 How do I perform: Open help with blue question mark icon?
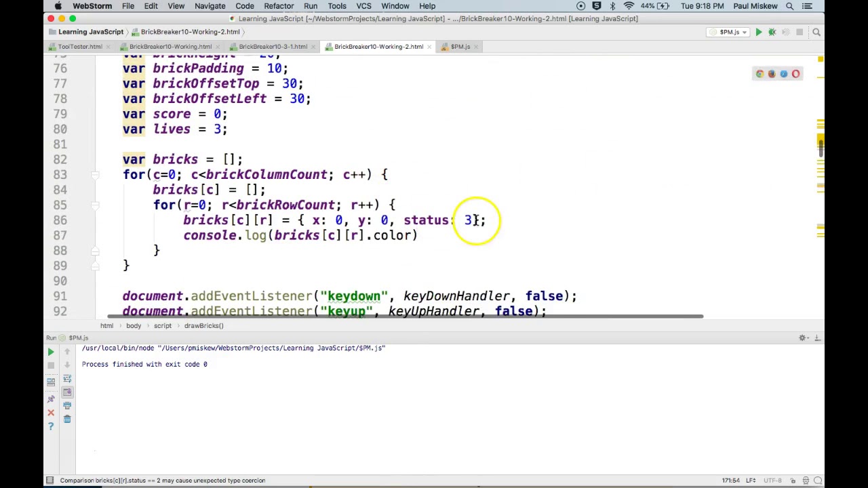(50, 426)
